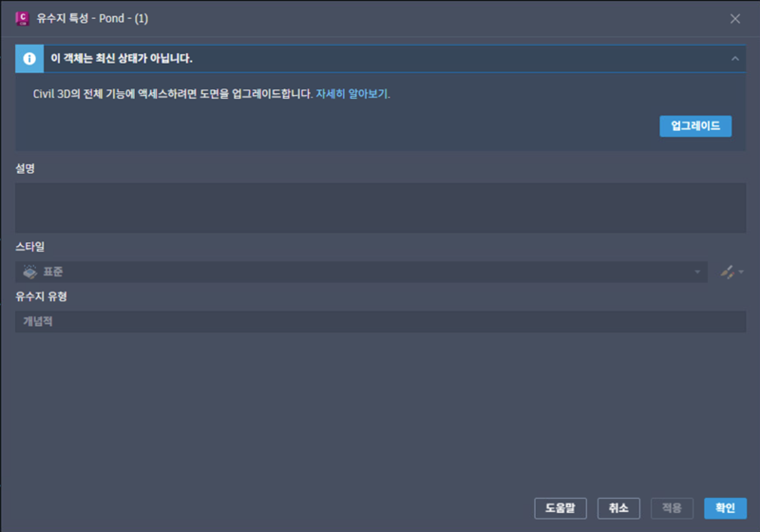The height and width of the screenshot is (532, 760).
Task: Expand the arrow next to the style edit icon
Action: click(741, 272)
